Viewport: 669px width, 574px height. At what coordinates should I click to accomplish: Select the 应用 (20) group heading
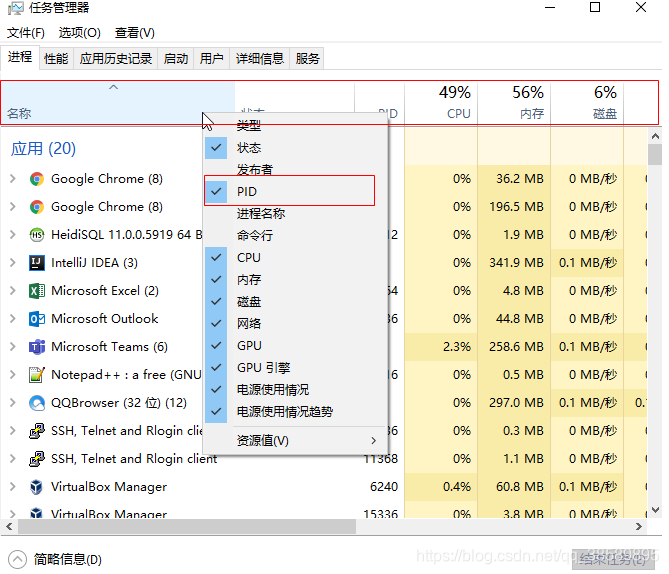click(x=43, y=149)
